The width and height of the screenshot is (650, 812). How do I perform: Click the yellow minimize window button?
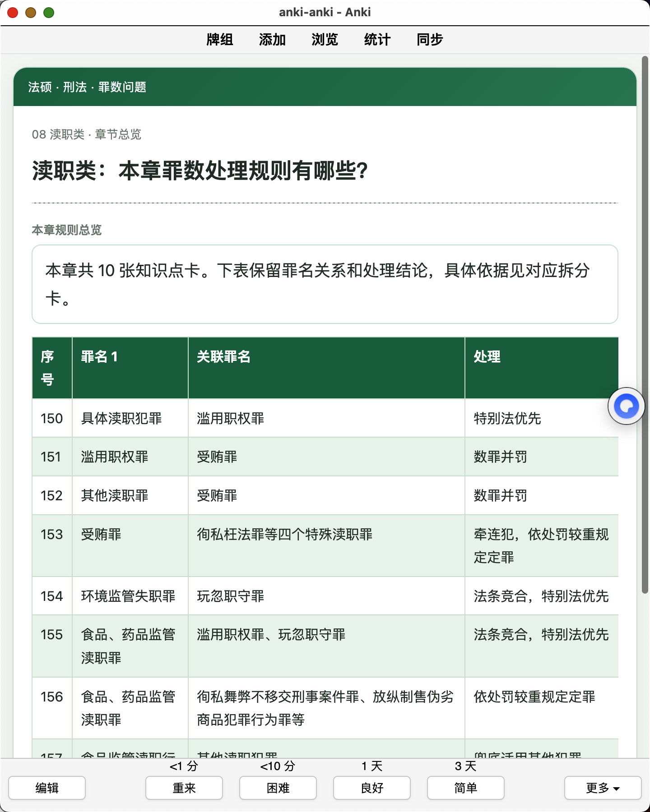31,13
